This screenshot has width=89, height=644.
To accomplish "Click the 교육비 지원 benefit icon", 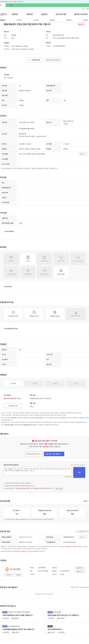I will coord(61,259).
